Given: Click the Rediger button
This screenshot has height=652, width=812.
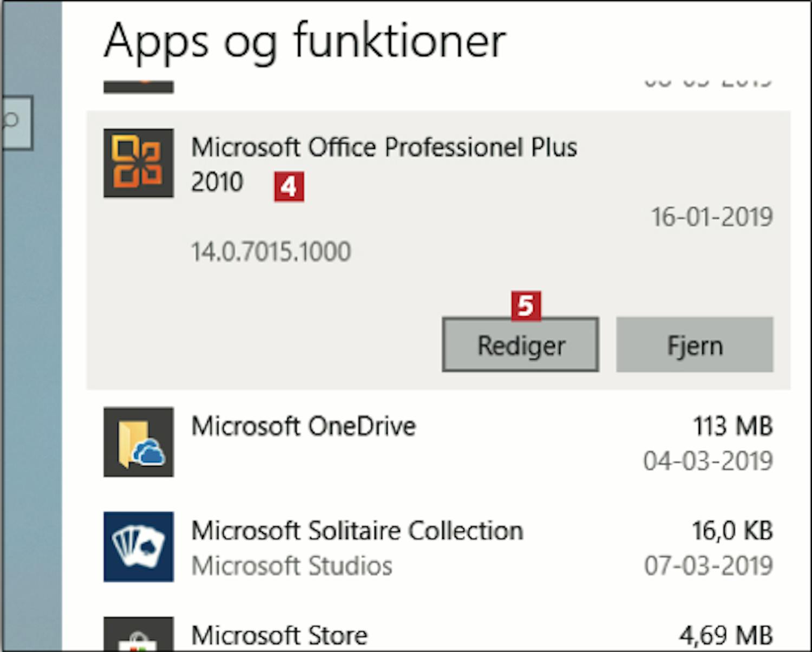Looking at the screenshot, I should 520,345.
